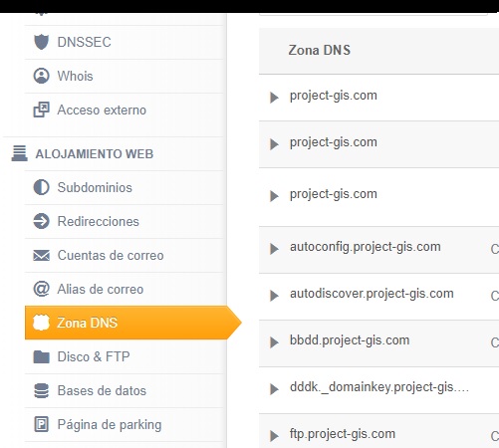The image size is (499, 448).
Task: Click the Bases de datos stack icon
Action: click(41, 390)
